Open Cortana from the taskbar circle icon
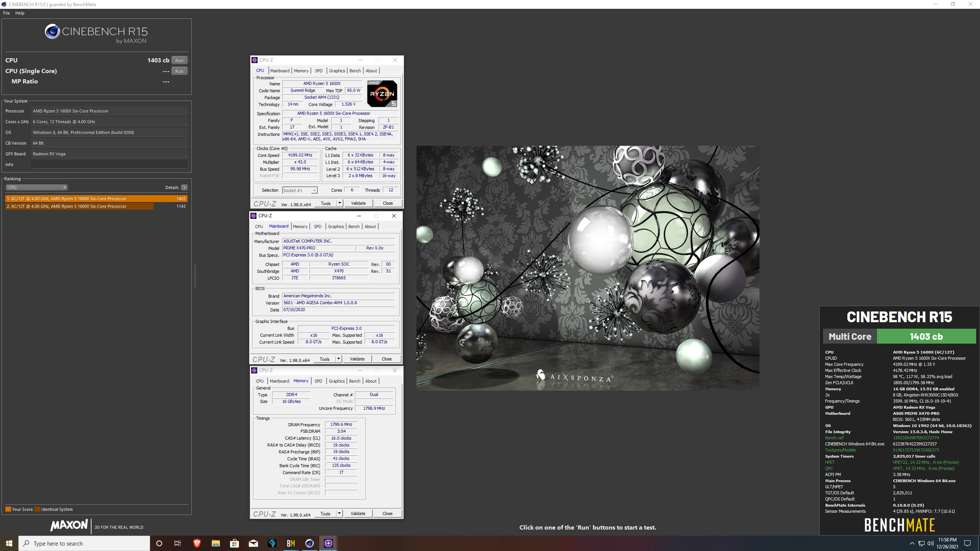Viewport: 980px width, 551px height. click(159, 543)
